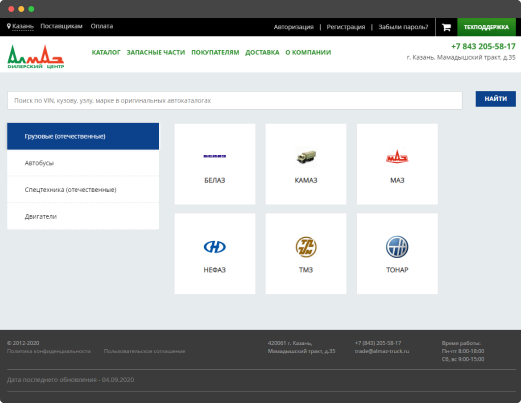
Task: Open the ТМЗ brand logo
Action: coord(306,247)
